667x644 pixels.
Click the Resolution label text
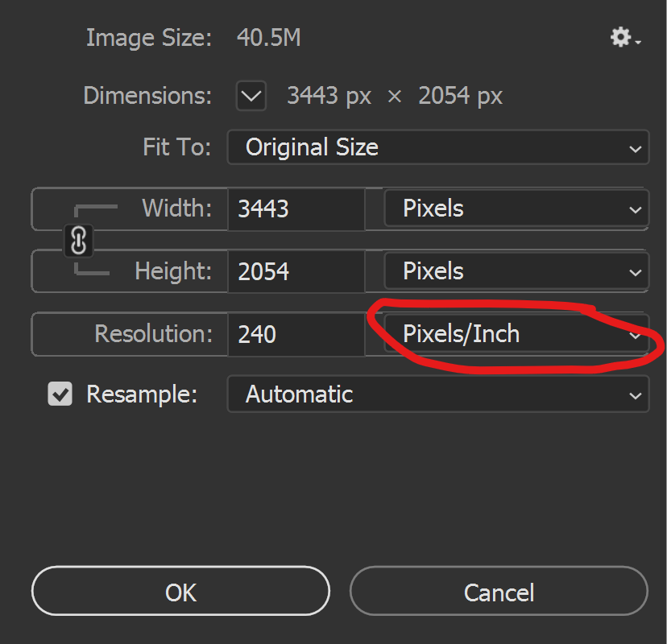point(153,333)
